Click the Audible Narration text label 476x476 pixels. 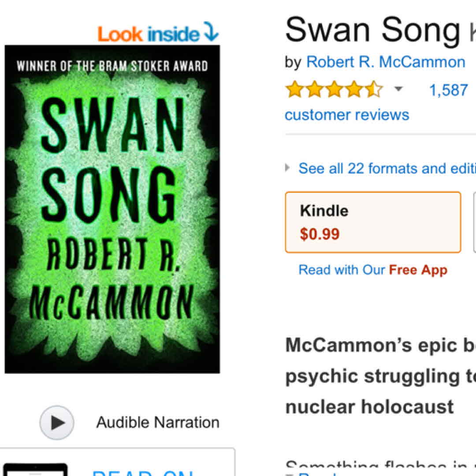[158, 423]
